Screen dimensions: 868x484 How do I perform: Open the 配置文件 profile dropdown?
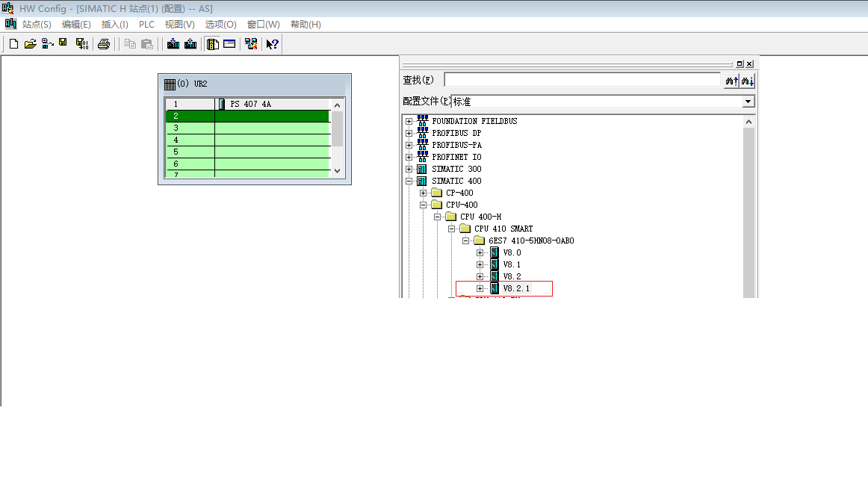(x=748, y=102)
